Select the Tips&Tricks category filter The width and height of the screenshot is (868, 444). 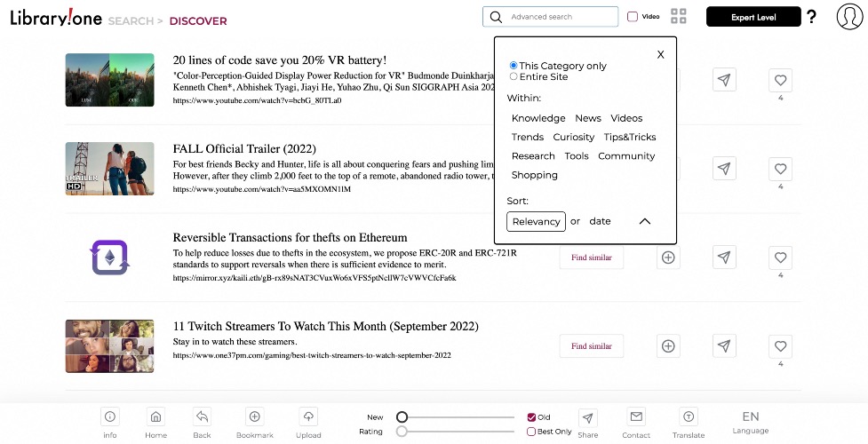[629, 138]
